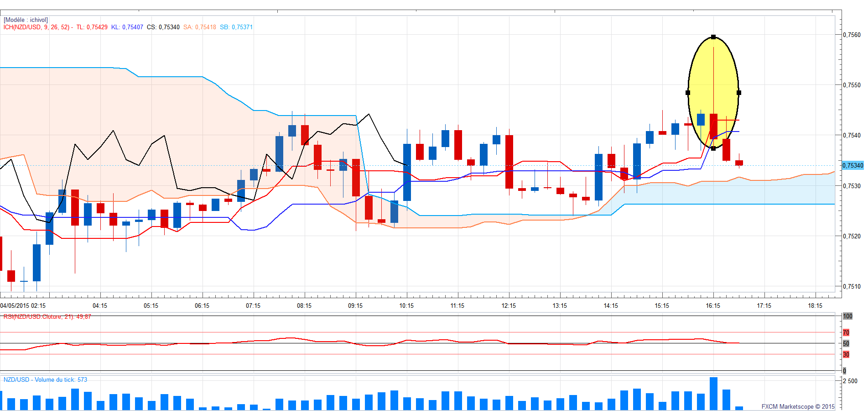
Task: Select the CS: 0,75340 value label
Action: pyautogui.click(x=163, y=27)
